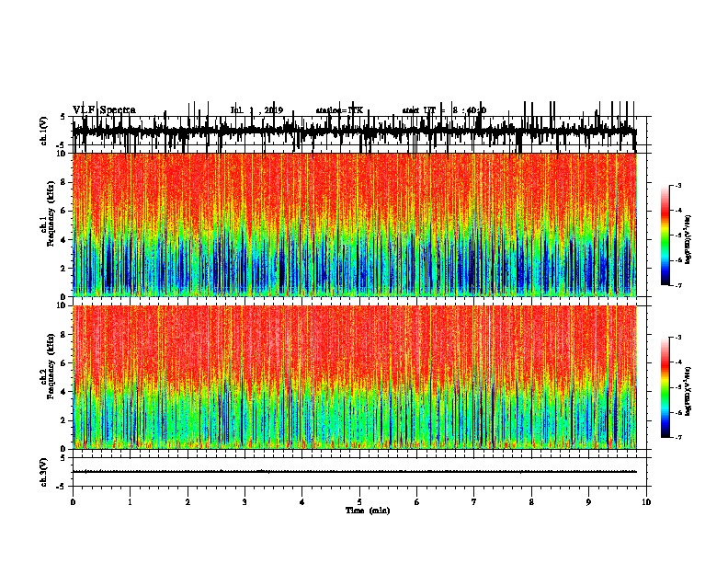Click the "-5" voltage tick of ch.3 waveform
The image size is (728, 563).
click(63, 487)
